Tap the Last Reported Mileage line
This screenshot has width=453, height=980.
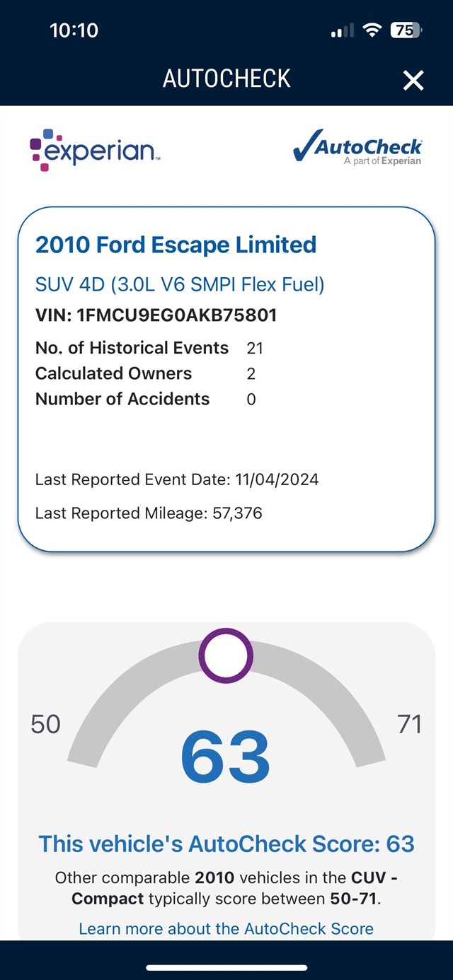(x=149, y=513)
